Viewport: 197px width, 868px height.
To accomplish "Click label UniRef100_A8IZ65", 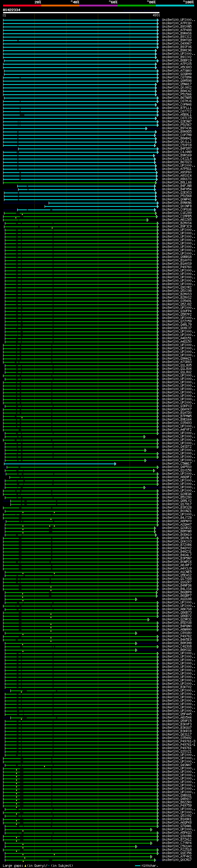I will pyautogui.click(x=177, y=219).
